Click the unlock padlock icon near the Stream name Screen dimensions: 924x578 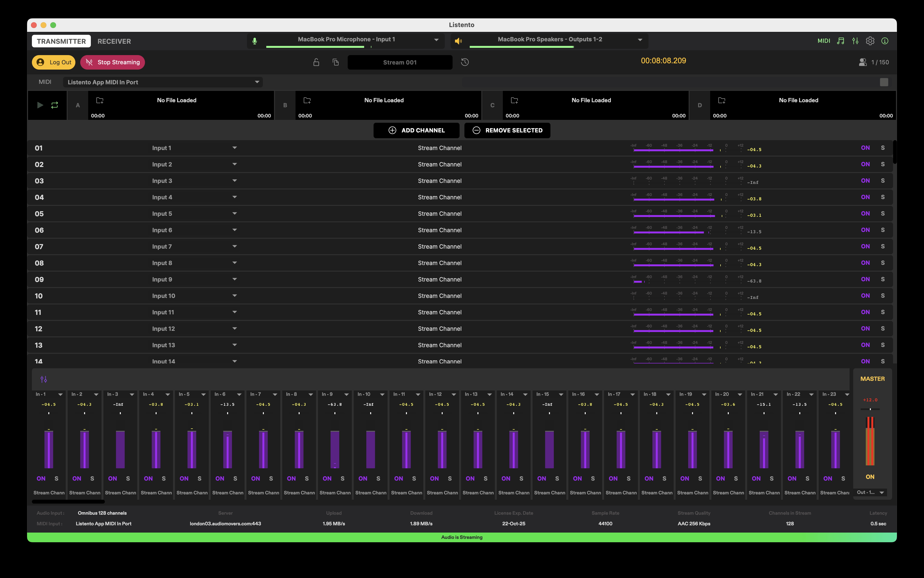coord(316,62)
